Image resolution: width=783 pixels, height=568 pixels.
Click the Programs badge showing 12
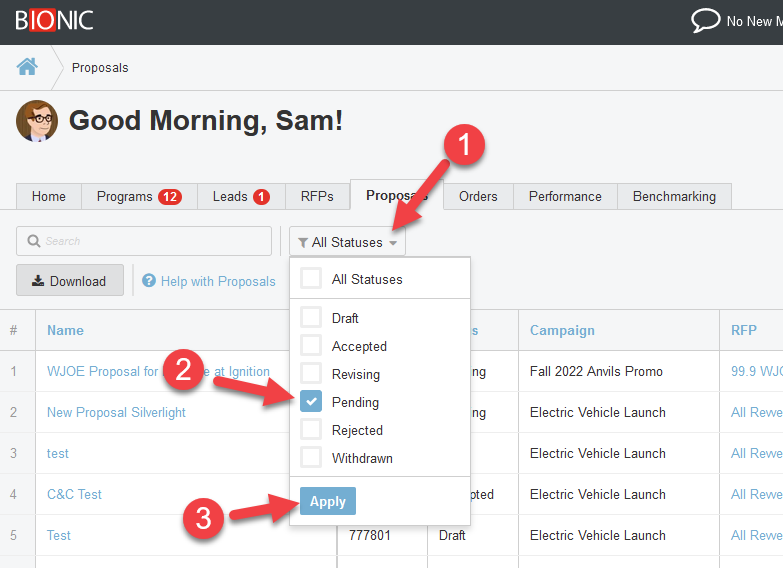(170, 197)
